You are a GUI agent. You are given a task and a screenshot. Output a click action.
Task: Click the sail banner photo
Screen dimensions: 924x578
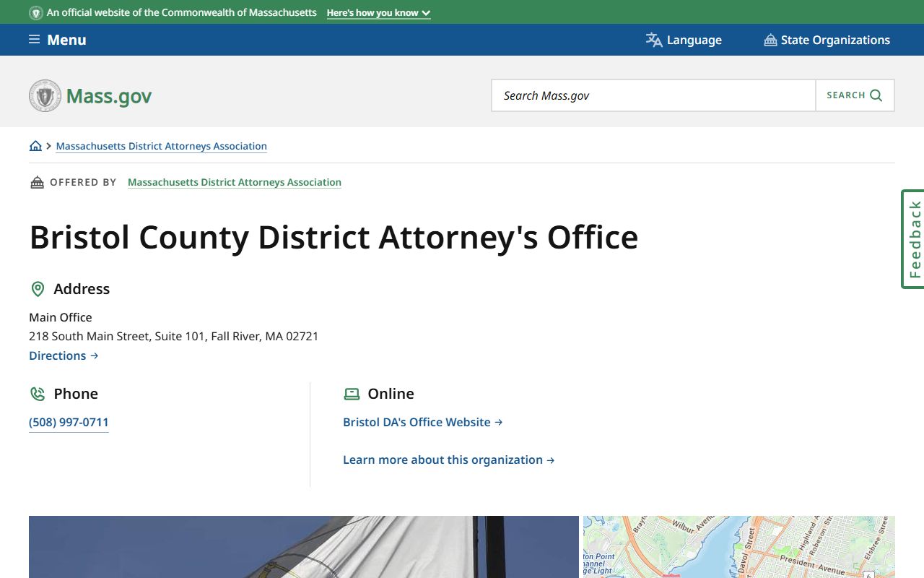click(x=304, y=547)
